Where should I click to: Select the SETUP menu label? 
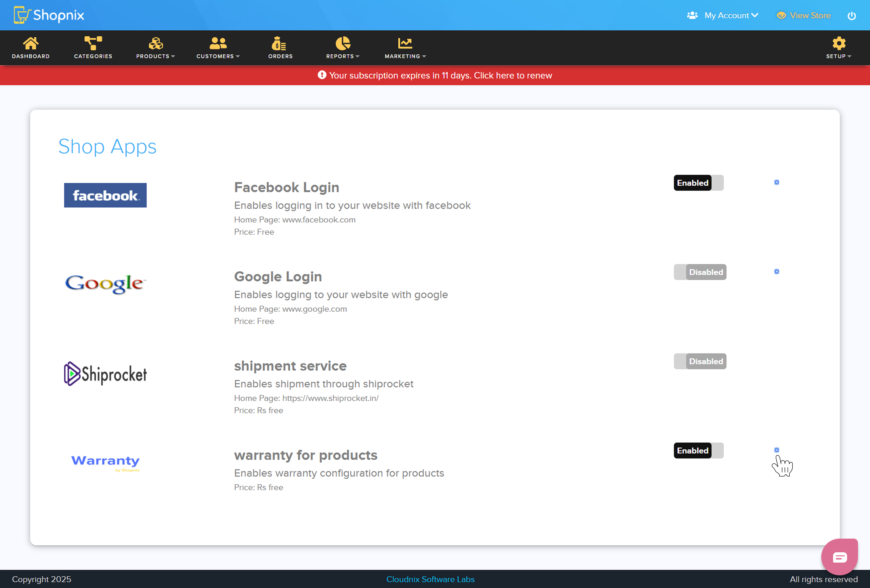coord(836,56)
